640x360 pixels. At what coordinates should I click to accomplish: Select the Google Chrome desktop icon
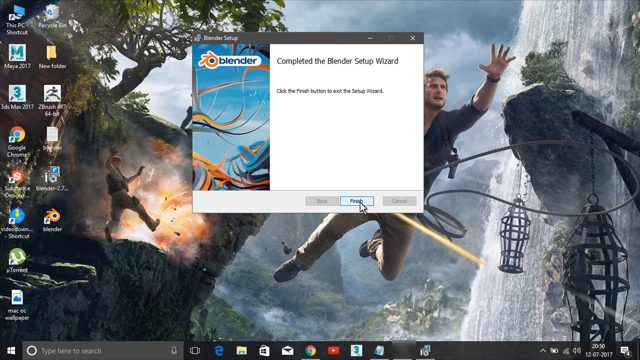coord(17,142)
